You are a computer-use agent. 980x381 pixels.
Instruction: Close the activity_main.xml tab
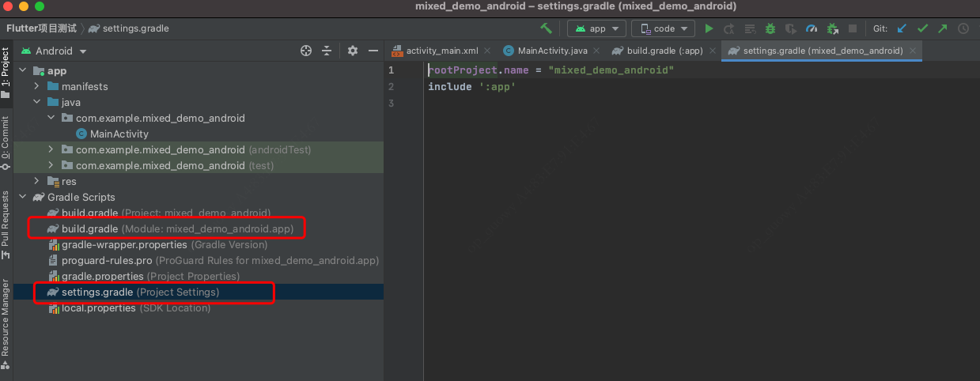click(x=487, y=51)
